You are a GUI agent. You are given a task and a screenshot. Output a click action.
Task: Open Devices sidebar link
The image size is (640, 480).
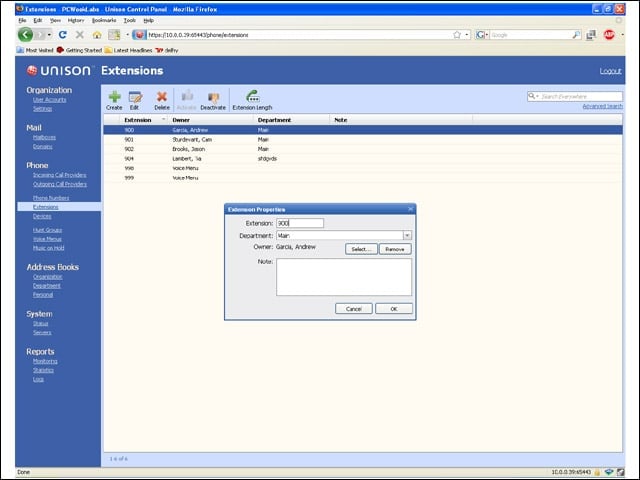(x=42, y=216)
